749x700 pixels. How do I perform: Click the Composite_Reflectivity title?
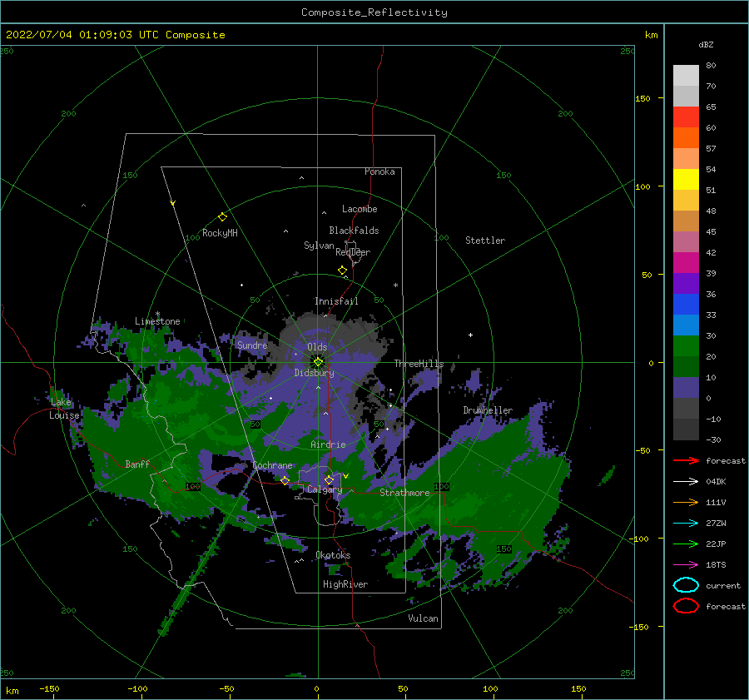pos(374,12)
